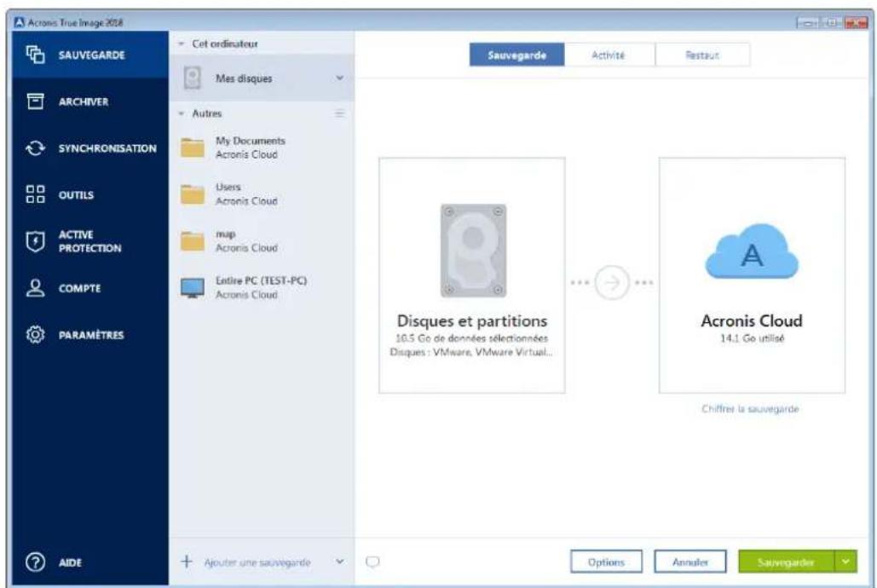Select map backup entry text

(246, 240)
